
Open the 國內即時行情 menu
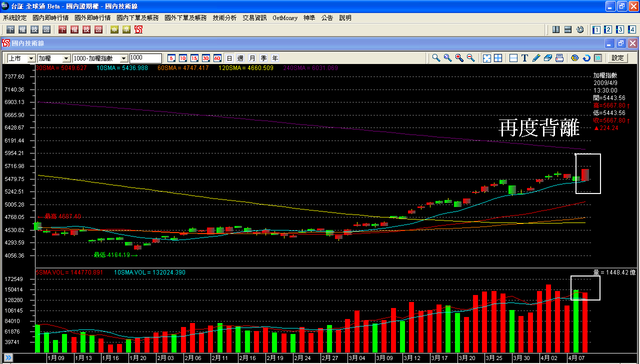[51, 18]
